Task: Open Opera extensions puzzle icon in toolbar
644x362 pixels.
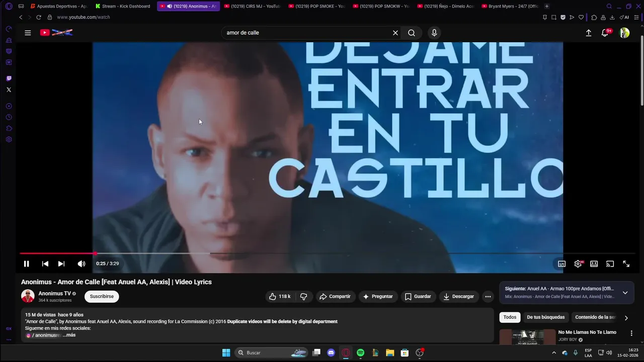Action: pos(594,17)
